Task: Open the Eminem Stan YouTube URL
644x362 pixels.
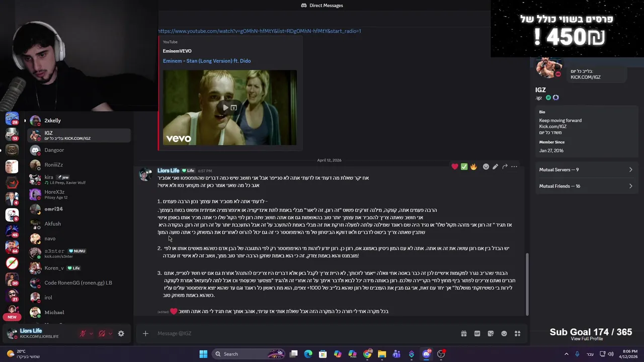Action: tap(259, 31)
